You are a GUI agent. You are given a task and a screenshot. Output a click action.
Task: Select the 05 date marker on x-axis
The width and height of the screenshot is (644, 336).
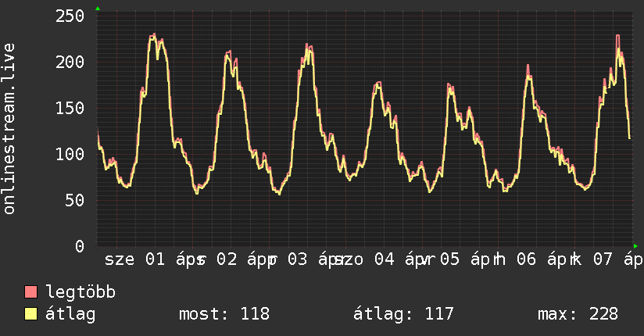tap(449, 260)
